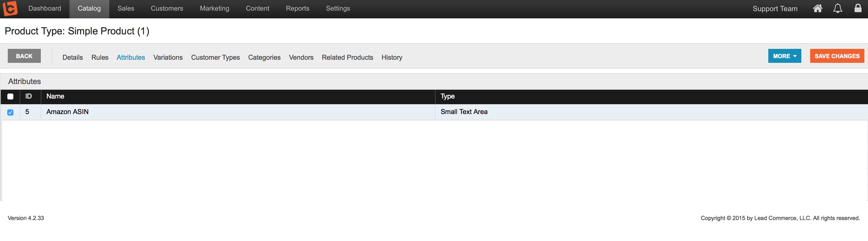Open the Marketing menu
Viewport: 868px width, 241px height.
(x=214, y=9)
